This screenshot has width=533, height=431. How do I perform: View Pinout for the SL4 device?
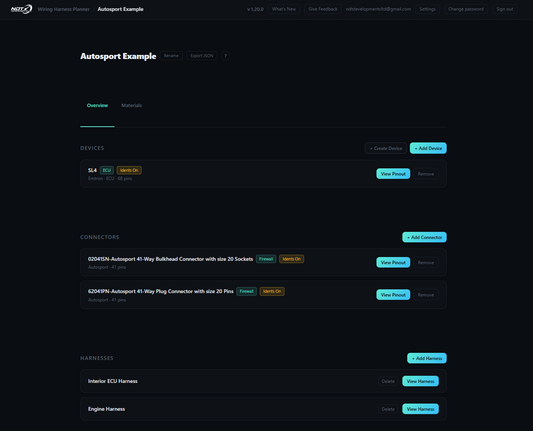[x=393, y=174]
